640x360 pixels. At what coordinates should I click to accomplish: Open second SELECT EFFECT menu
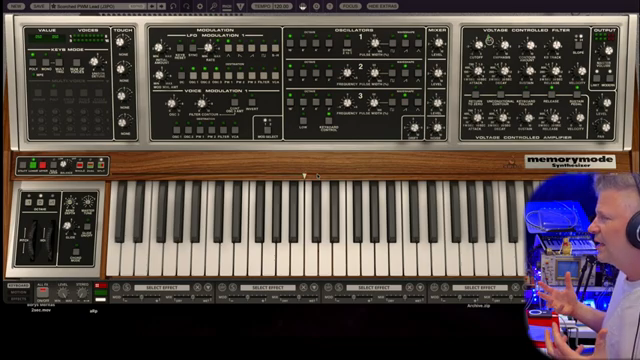tap(268, 287)
